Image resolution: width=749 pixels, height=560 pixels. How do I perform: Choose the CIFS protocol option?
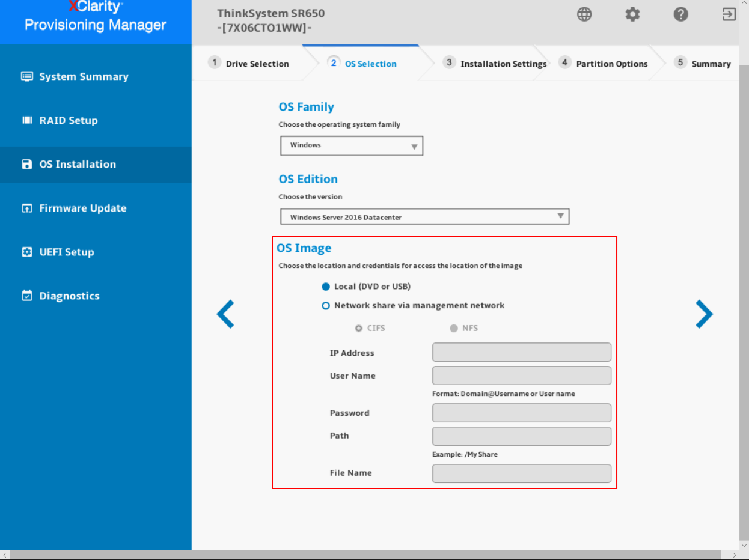click(x=359, y=328)
